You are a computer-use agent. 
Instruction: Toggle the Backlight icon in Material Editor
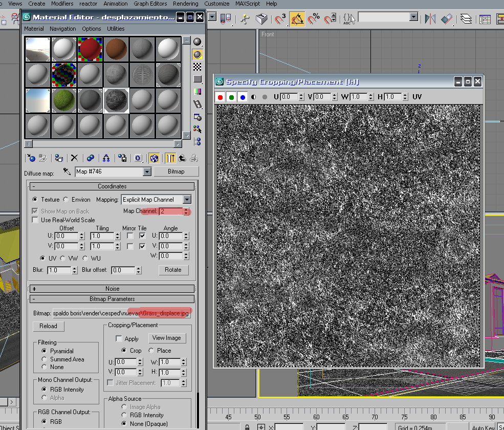(198, 54)
